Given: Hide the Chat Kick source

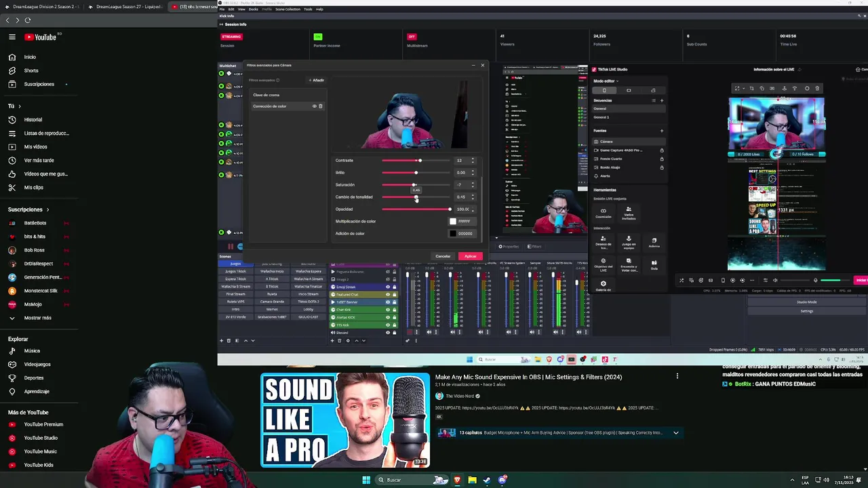Looking at the screenshot, I should tap(388, 310).
